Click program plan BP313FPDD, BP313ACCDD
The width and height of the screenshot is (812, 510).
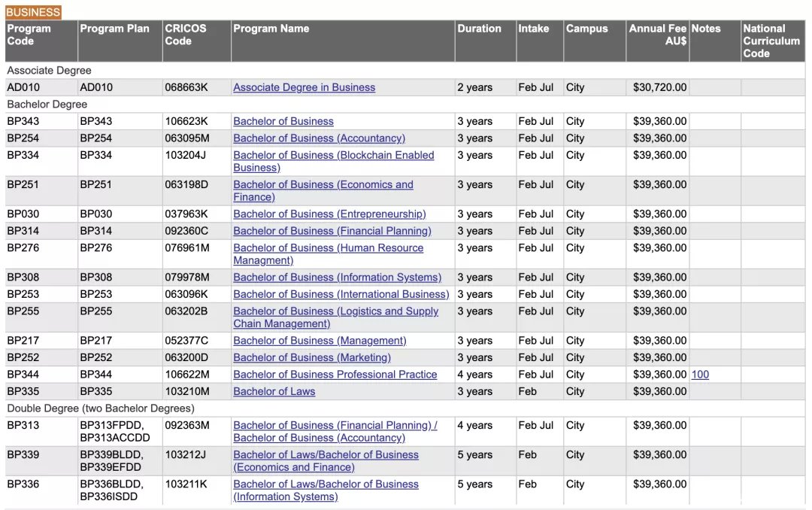[114, 432]
